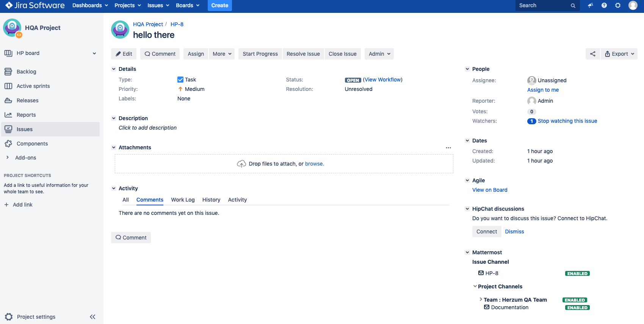Screen dimensions: 644x324
Task: Open the Projects dropdown menu
Action: [x=128, y=5]
